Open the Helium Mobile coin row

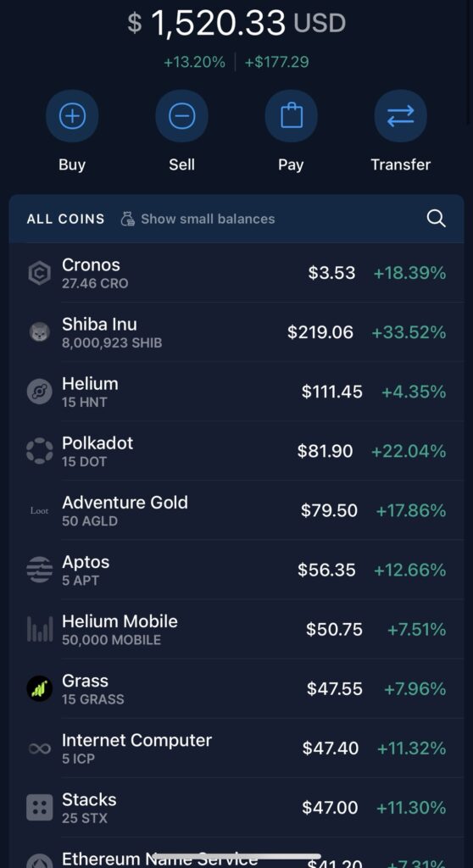(x=236, y=630)
